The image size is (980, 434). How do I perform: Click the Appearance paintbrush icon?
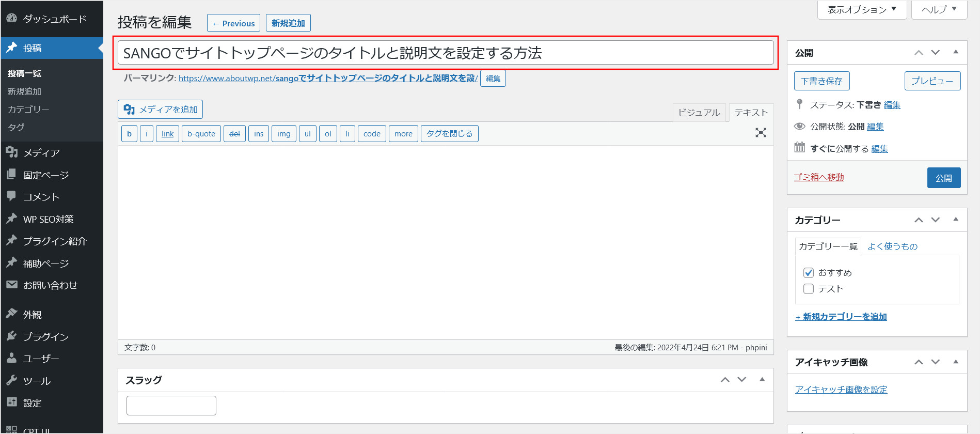(11, 314)
